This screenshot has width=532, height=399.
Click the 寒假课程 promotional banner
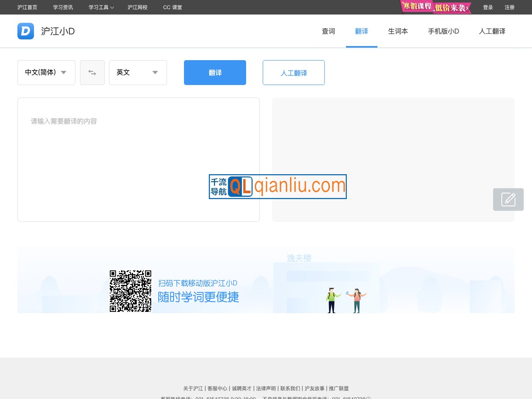tap(435, 7)
